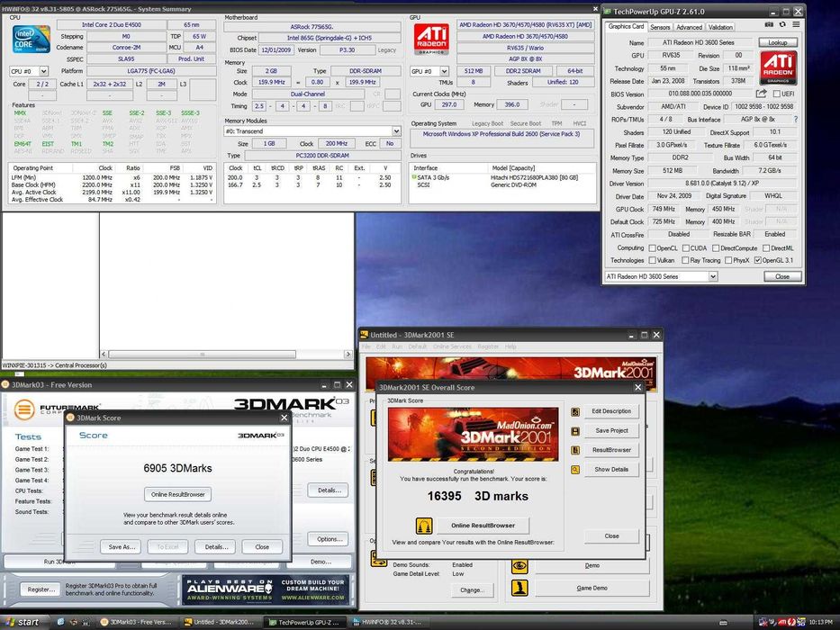Image resolution: width=840 pixels, height=630 pixels.
Task: Open memory module #0: Transcend dropdown
Action: tap(396, 131)
